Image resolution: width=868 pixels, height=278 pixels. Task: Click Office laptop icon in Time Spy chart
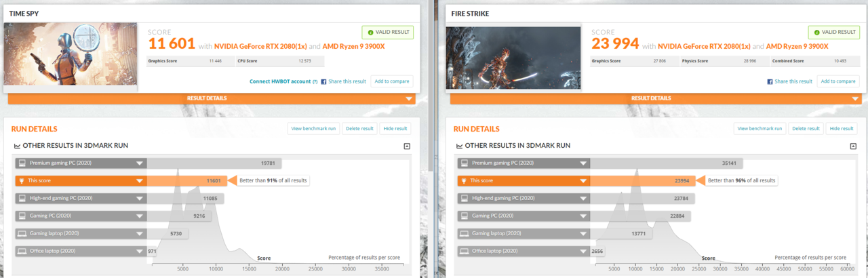click(22, 251)
